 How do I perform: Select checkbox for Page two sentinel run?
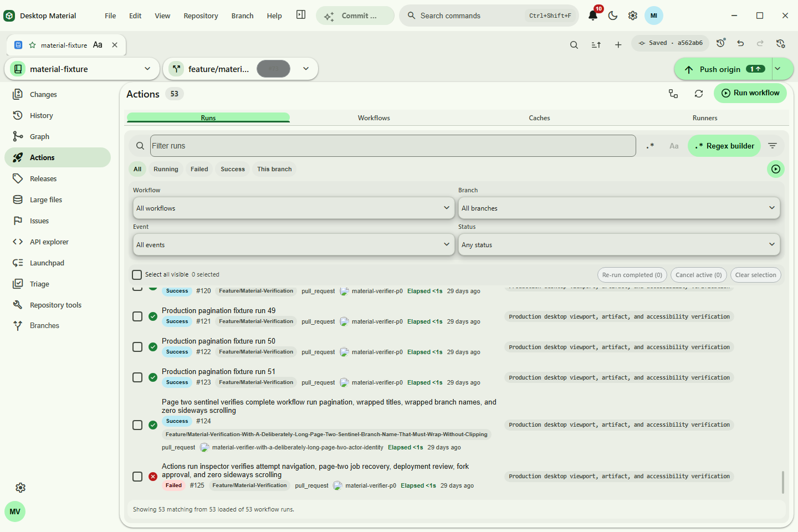click(137, 425)
